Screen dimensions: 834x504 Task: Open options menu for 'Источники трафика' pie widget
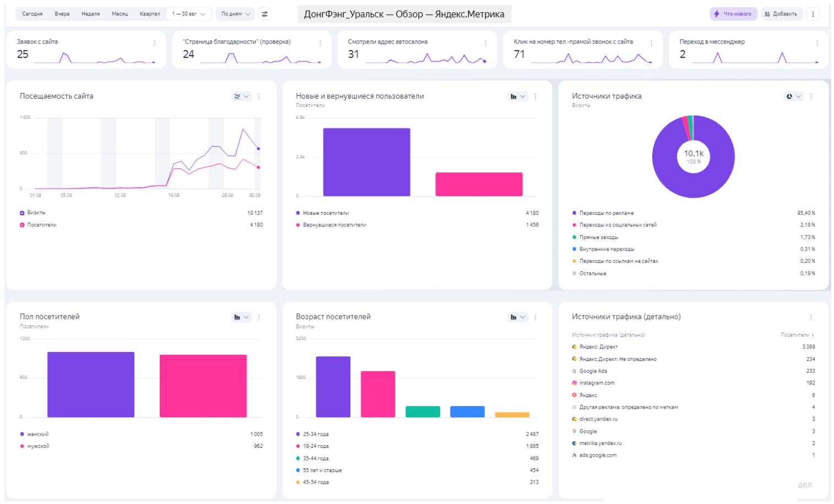tap(811, 96)
